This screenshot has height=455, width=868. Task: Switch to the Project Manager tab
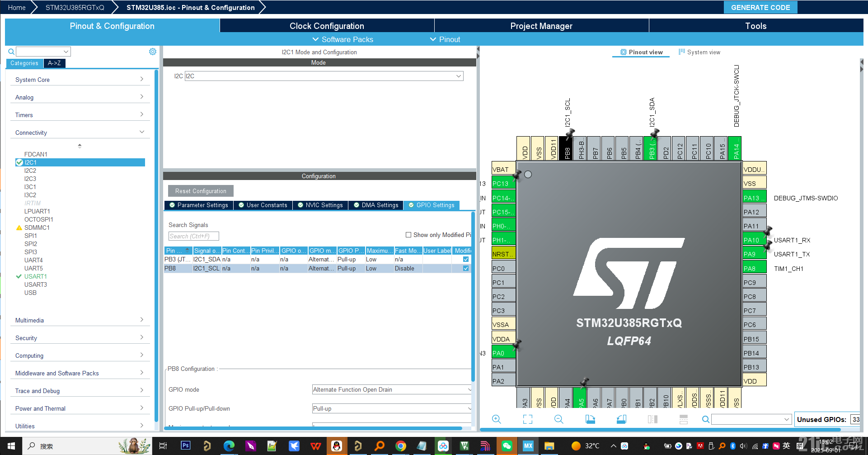(541, 26)
